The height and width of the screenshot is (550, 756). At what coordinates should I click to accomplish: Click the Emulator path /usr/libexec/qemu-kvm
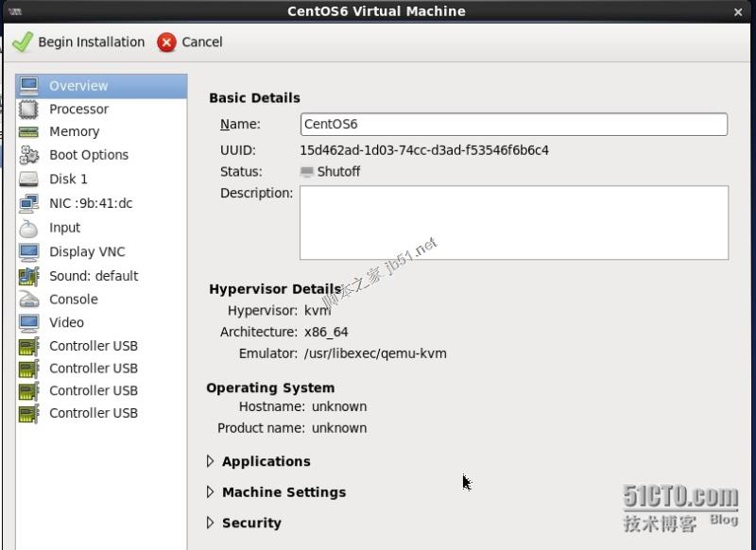coord(375,353)
